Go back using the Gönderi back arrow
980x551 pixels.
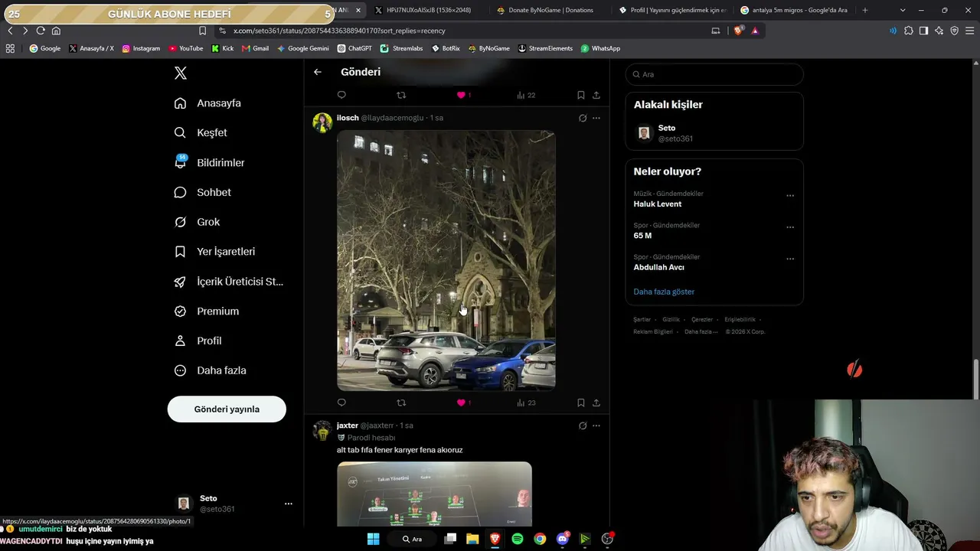click(x=318, y=72)
